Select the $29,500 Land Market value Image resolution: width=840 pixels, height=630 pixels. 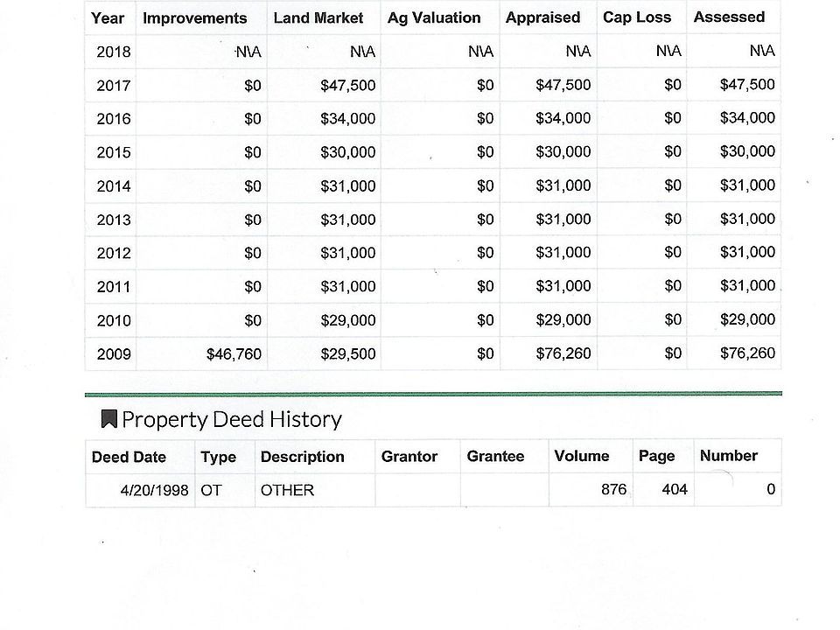tap(348, 354)
